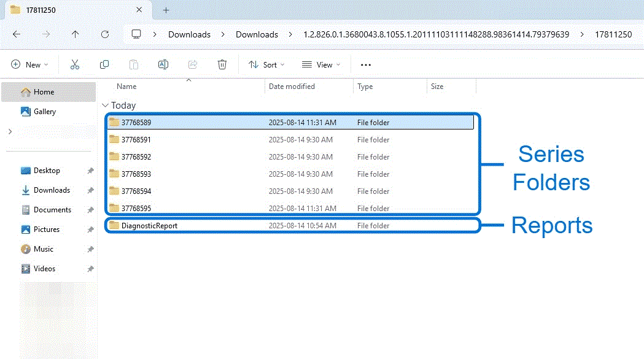644x359 pixels.
Task: Click the pin icon next to Videos
Action: 90,269
